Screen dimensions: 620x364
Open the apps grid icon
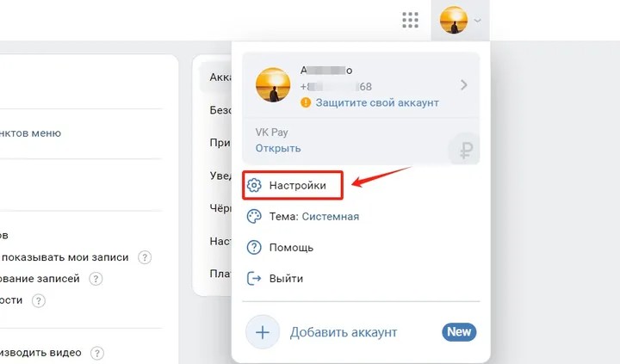coord(410,20)
